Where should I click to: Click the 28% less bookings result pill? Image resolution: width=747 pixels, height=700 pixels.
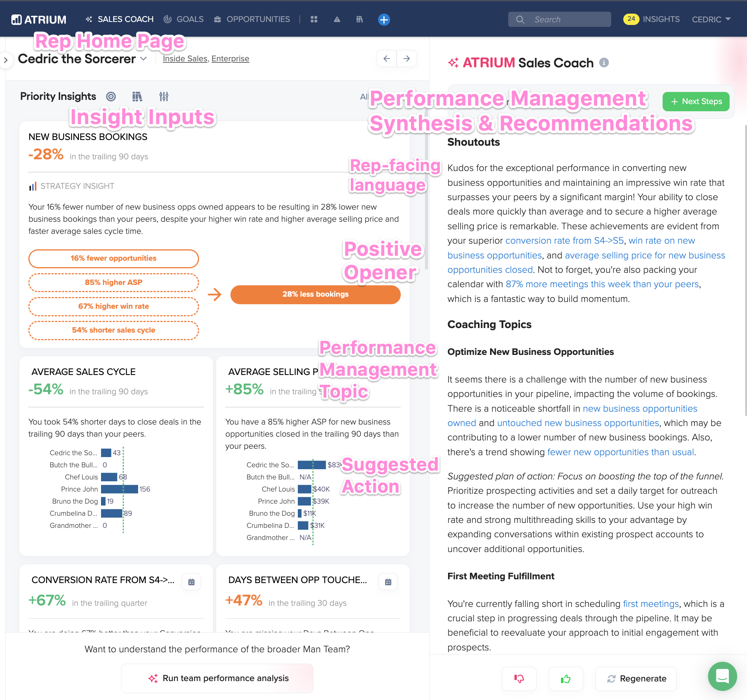click(315, 294)
